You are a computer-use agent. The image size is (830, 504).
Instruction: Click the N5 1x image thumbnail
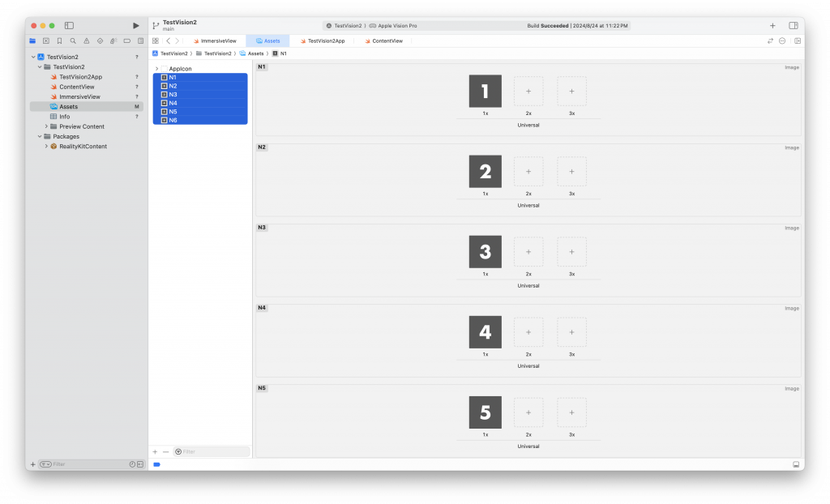pyautogui.click(x=485, y=412)
